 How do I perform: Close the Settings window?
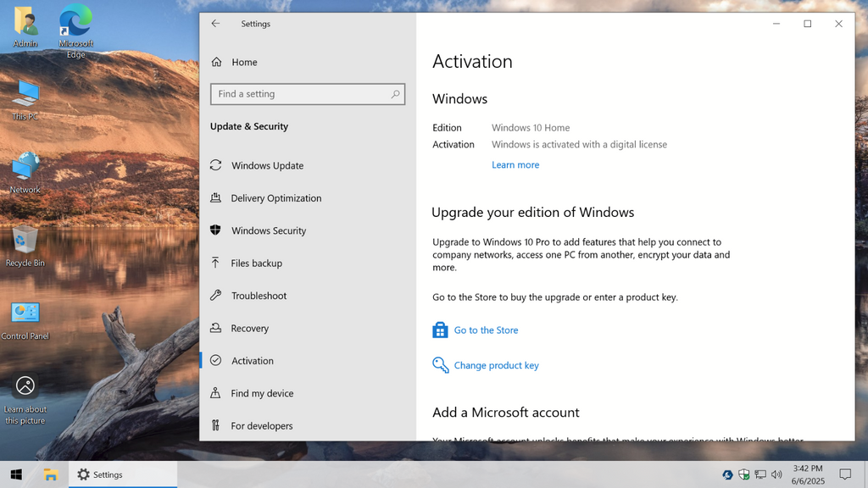pos(838,24)
